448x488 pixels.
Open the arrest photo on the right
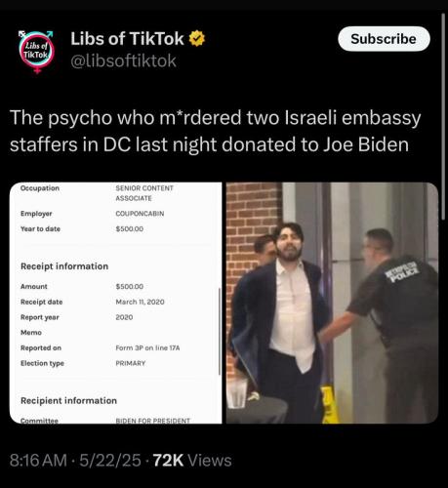(332, 303)
